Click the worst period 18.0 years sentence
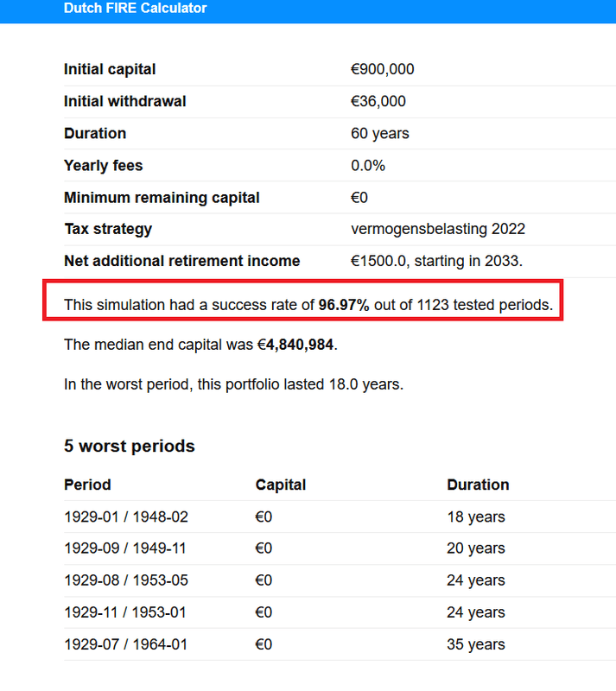This screenshot has width=616, height=691. click(234, 384)
